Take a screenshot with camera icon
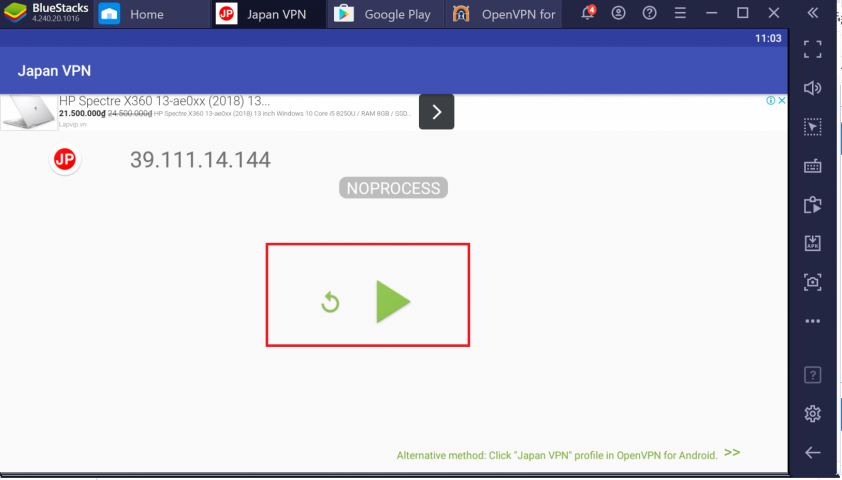Screen dimensions: 842x480 pyautogui.click(x=812, y=282)
